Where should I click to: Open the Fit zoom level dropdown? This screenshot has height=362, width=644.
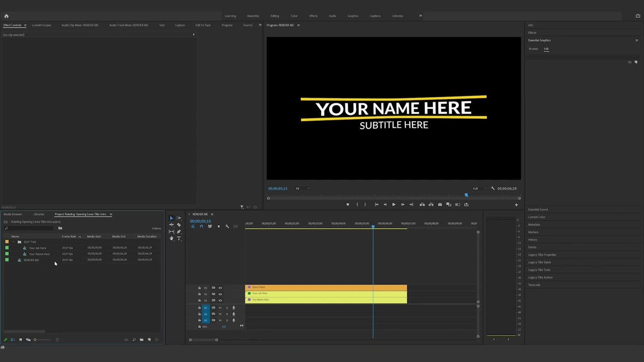pos(302,189)
